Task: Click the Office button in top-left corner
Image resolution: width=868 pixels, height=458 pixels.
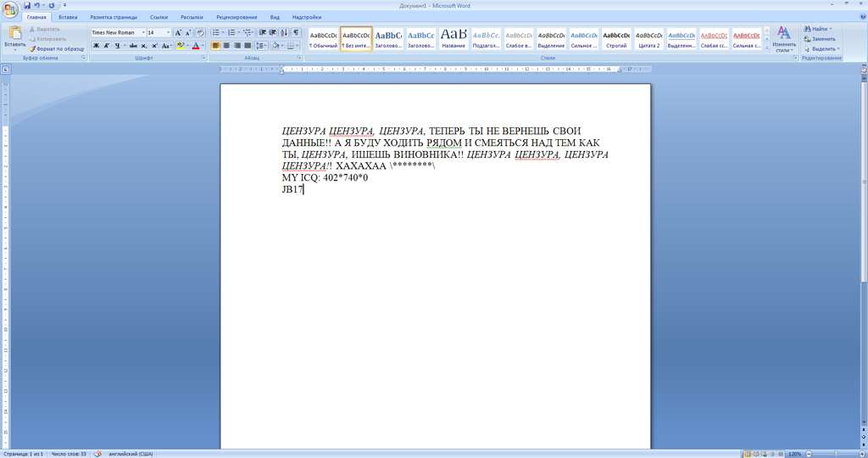Action: pos(10,10)
